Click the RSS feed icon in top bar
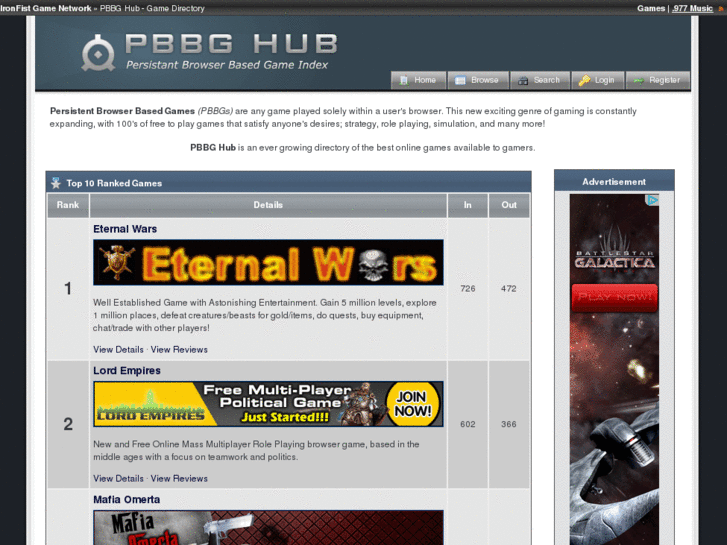 (721, 9)
